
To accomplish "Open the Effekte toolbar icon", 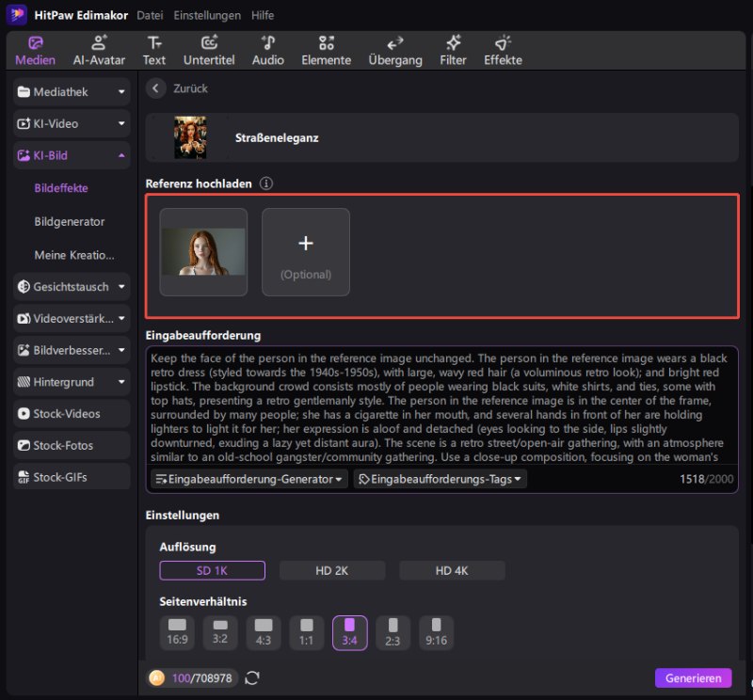I will click(503, 50).
